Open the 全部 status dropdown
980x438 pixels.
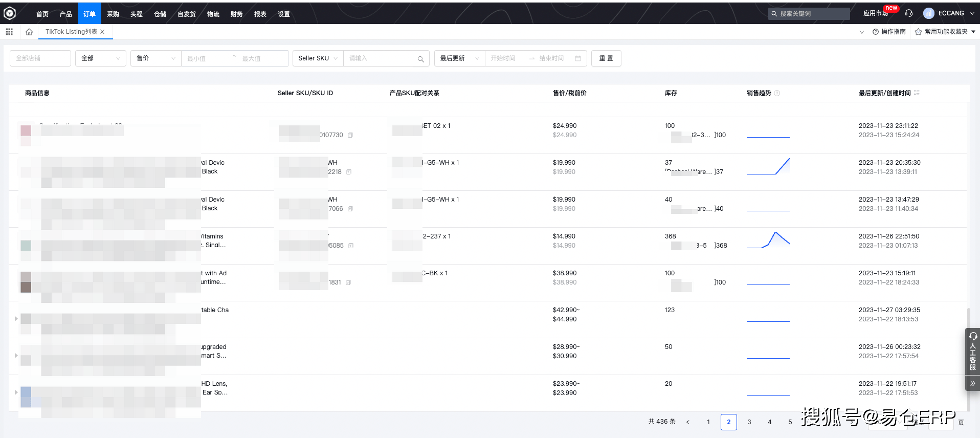tap(101, 58)
